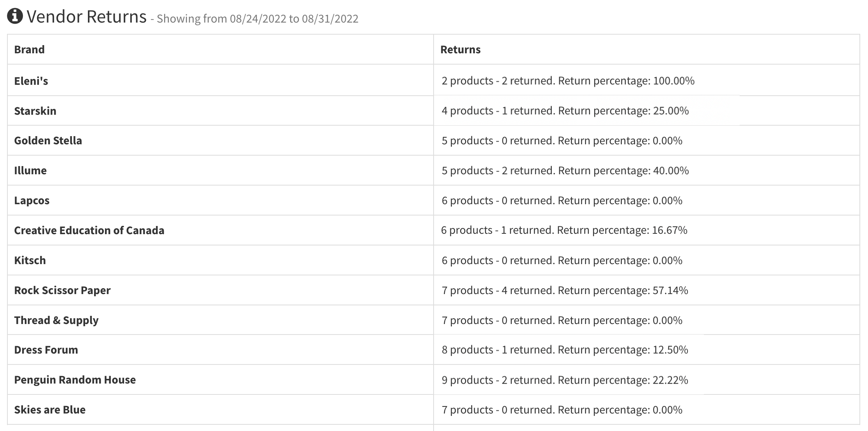The image size is (868, 431).
Task: Select the Dress Forum brand name
Action: click(x=46, y=350)
